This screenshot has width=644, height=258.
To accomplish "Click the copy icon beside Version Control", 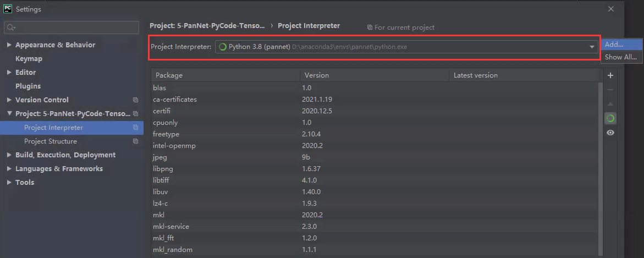I will (135, 100).
